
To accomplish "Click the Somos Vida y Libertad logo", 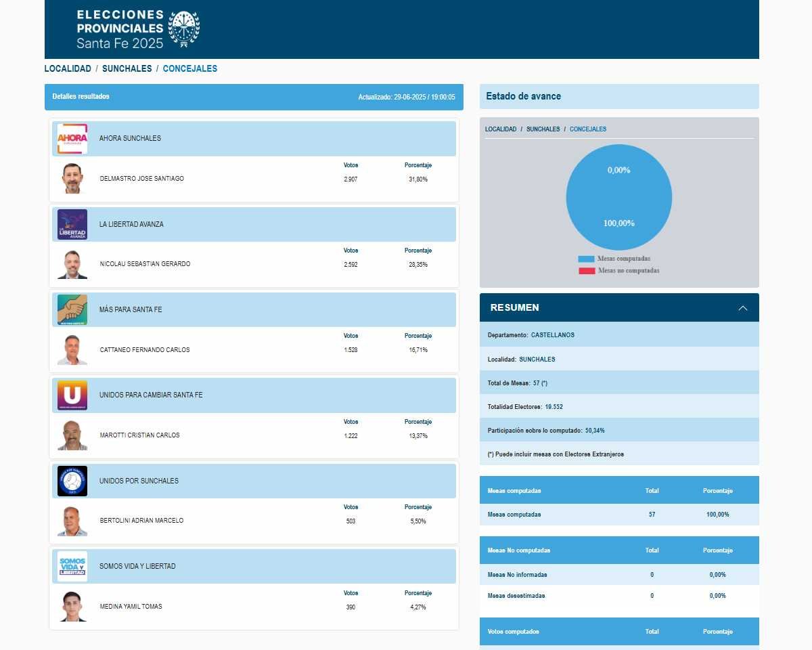I will [72, 566].
